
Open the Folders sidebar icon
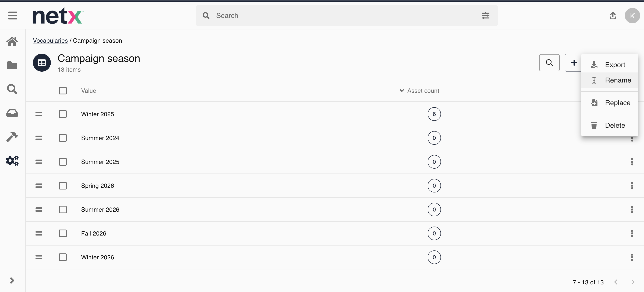click(12, 65)
